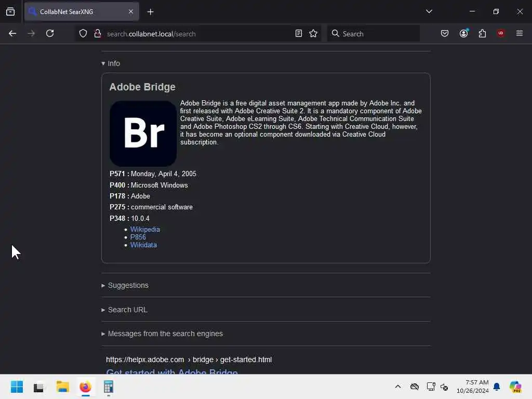Open the Task View taskbar icon

(38, 387)
